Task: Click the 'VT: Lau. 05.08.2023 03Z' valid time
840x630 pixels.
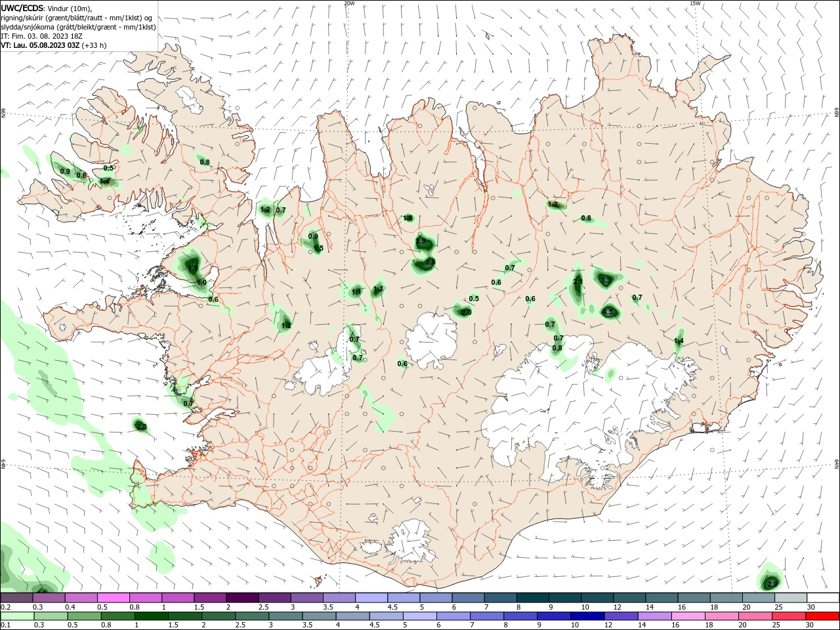Action: 40,45
